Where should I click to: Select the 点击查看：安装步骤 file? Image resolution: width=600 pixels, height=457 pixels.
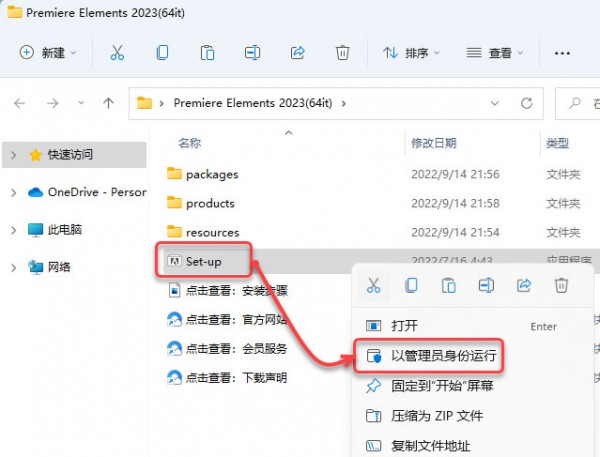tap(227, 291)
